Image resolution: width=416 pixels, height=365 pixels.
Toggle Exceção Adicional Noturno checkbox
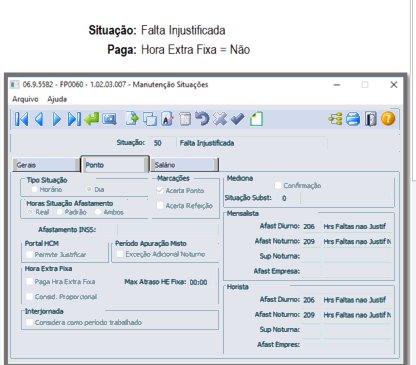[x=120, y=254]
